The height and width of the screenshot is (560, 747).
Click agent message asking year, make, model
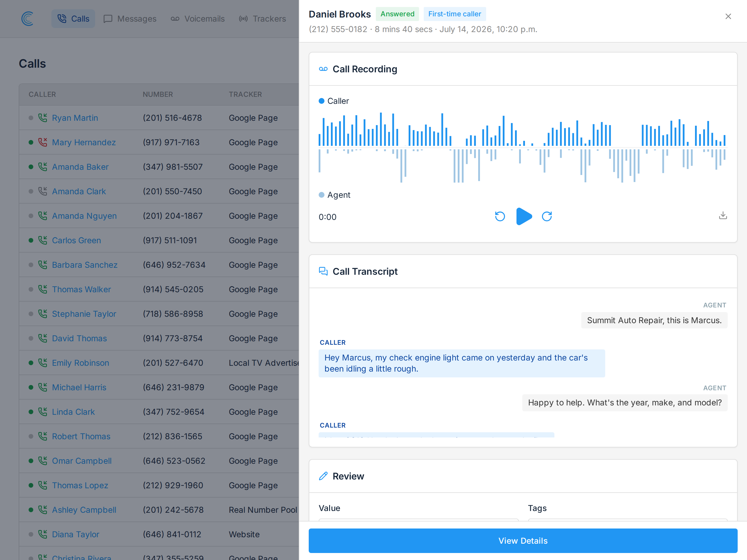[625, 402]
